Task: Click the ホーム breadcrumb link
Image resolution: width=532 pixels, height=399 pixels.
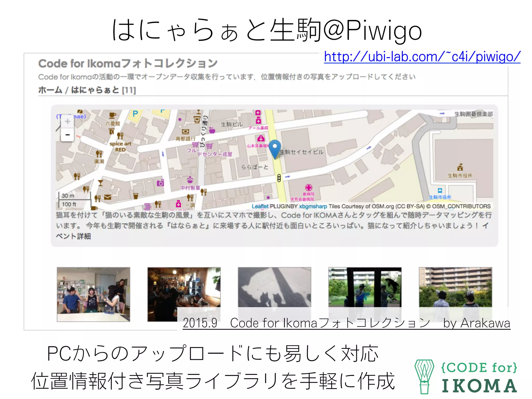Action: 50,90
